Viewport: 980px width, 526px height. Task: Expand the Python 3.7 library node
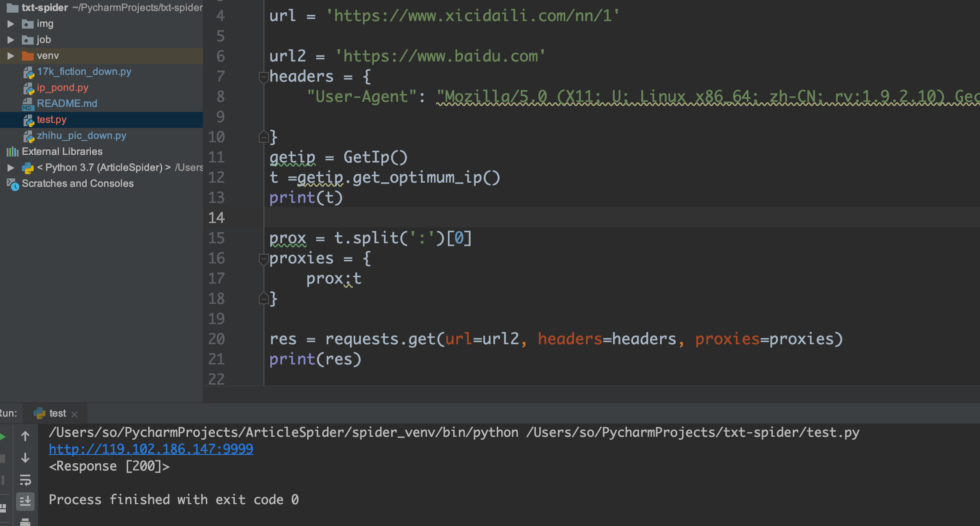point(11,168)
